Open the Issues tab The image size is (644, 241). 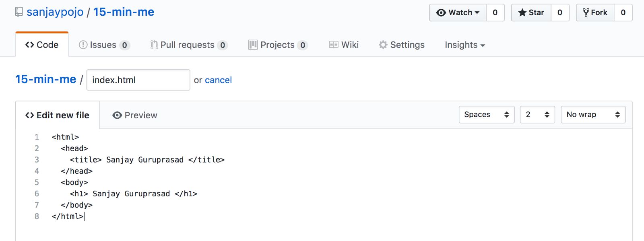pyautogui.click(x=104, y=45)
